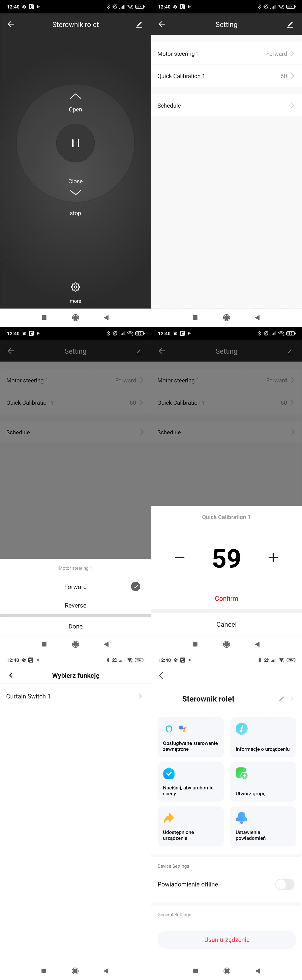Enable the Powiadomienie offline switch
Viewport: 302px width, 980px height.
(x=284, y=884)
